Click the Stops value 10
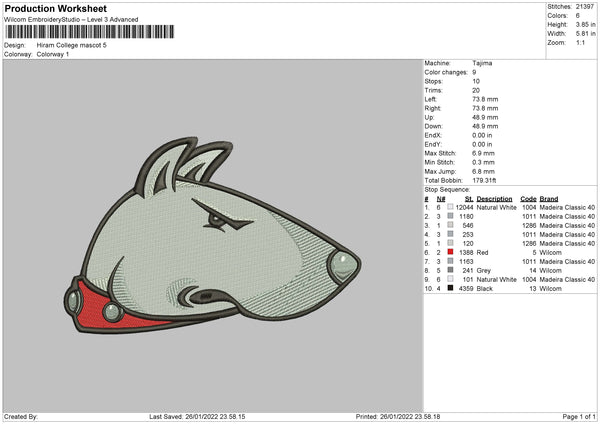 pyautogui.click(x=476, y=82)
